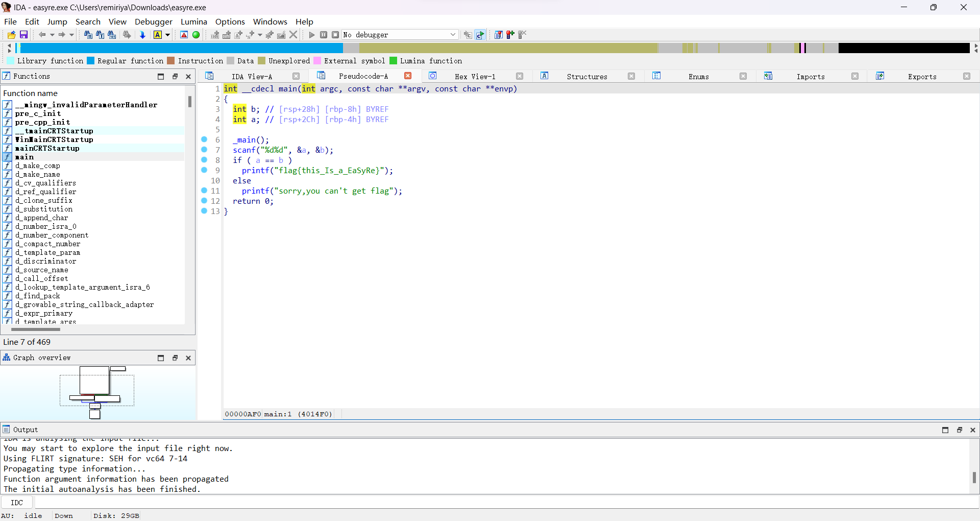
Task: Select d_make_comp function in the list
Action: 38,165
